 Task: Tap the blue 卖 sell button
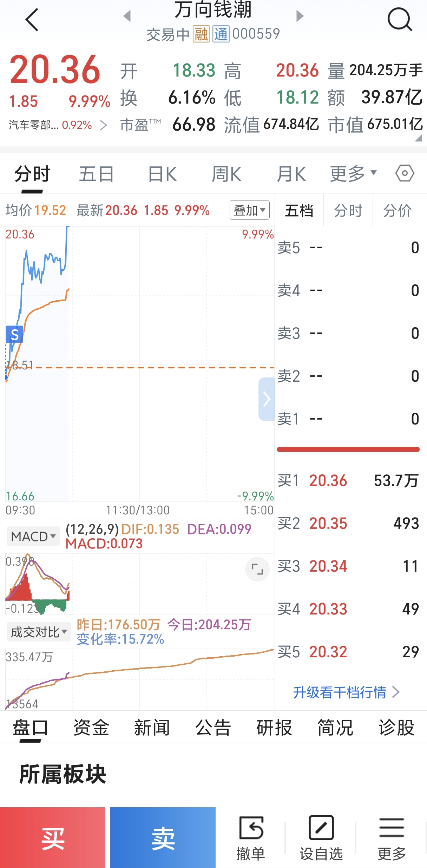pos(163,837)
